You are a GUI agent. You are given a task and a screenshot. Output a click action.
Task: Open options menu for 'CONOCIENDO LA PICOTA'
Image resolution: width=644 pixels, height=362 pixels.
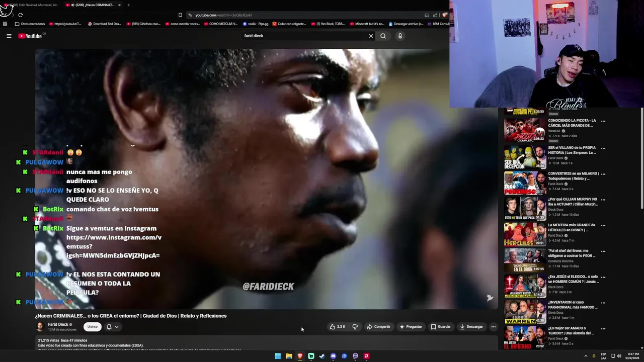tap(603, 121)
